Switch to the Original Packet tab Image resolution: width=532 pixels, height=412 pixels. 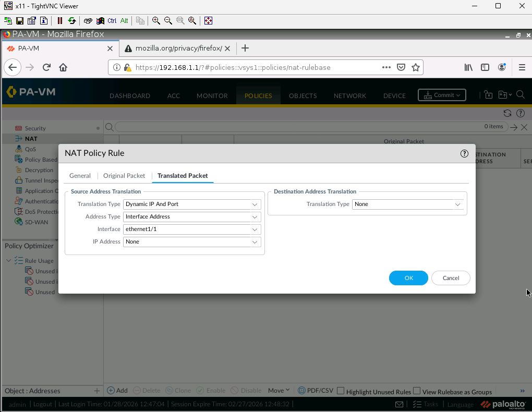coord(124,176)
